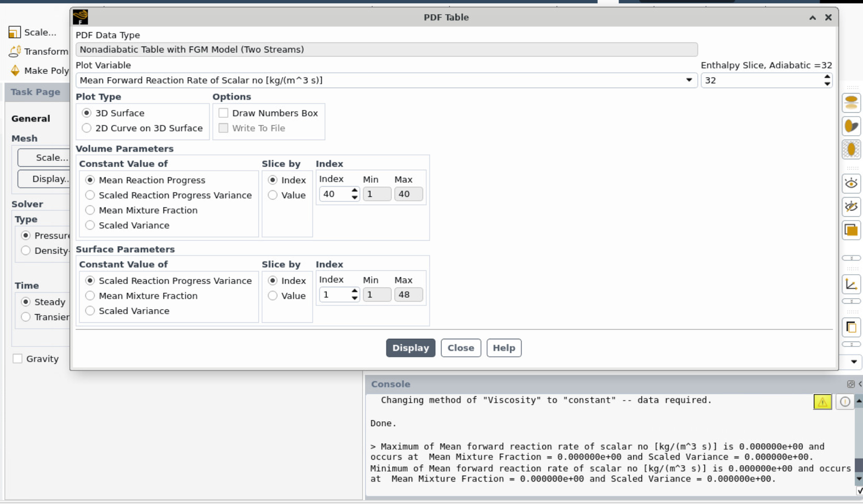Screen dimensions: 863x504
Task: Select Scaled Reaction Progress Variance surface option
Action: 90,281
